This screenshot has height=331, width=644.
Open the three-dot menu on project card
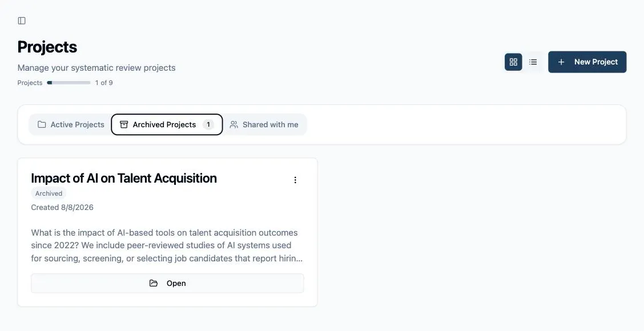pyautogui.click(x=295, y=180)
